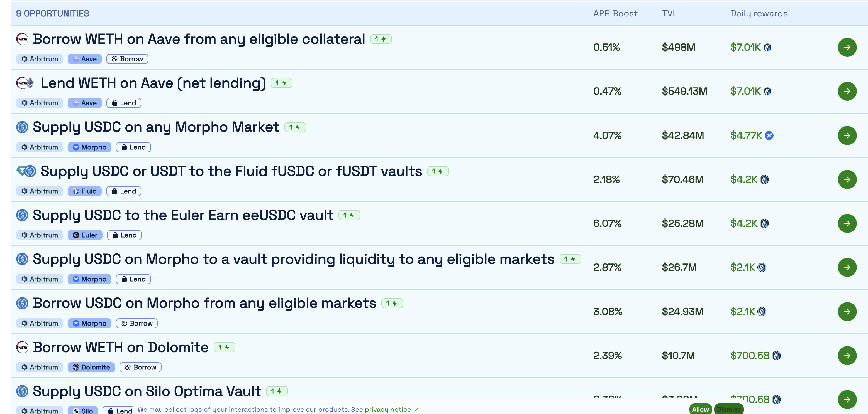Open the Borrow WETH on Aave arrow button
The width and height of the screenshot is (868, 414).
tap(847, 48)
